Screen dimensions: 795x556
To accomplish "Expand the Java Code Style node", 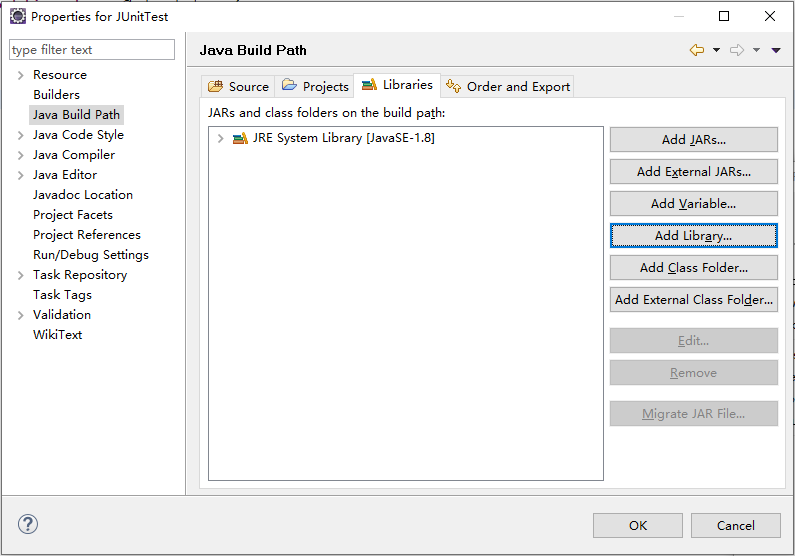I will pyautogui.click(x=20, y=135).
